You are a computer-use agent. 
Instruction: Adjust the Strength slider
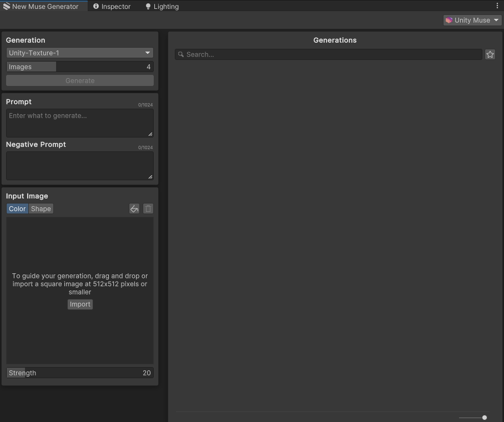pyautogui.click(x=80, y=373)
